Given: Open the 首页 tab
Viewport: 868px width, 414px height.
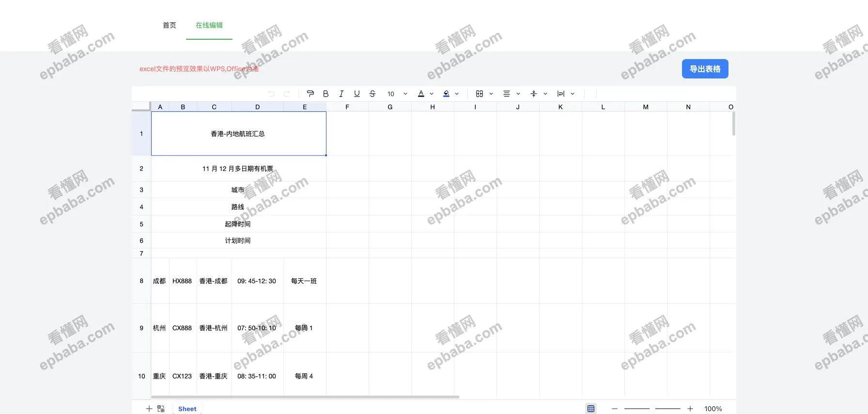Looking at the screenshot, I should [x=170, y=25].
